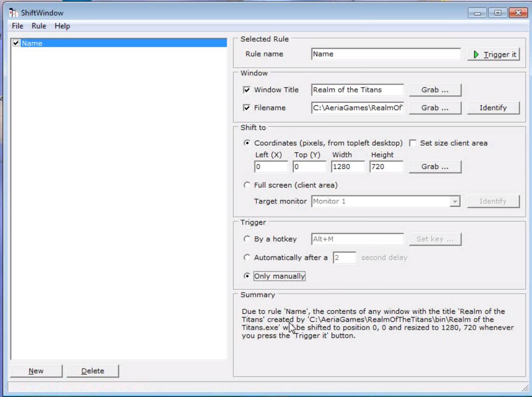Delete the selected rule
The width and height of the screenshot is (532, 397).
(92, 371)
